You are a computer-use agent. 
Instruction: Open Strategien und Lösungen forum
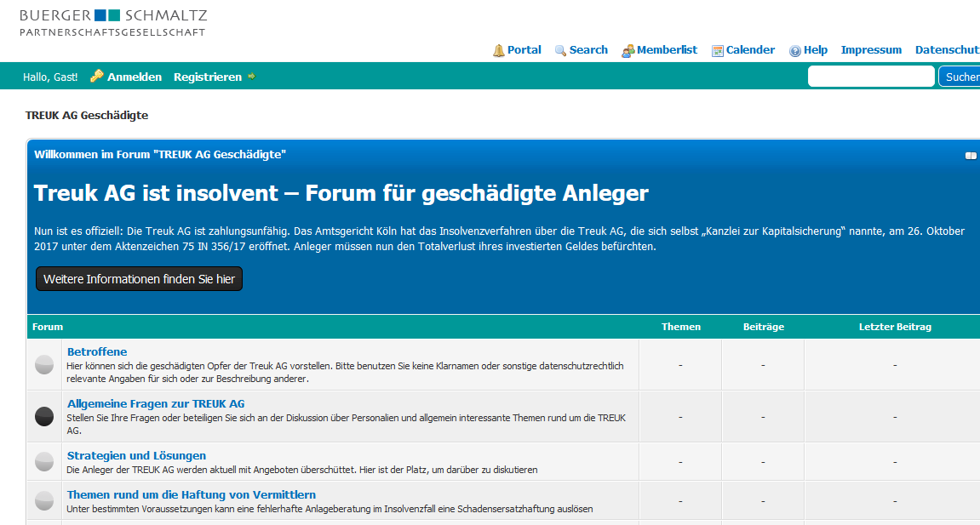(136, 455)
